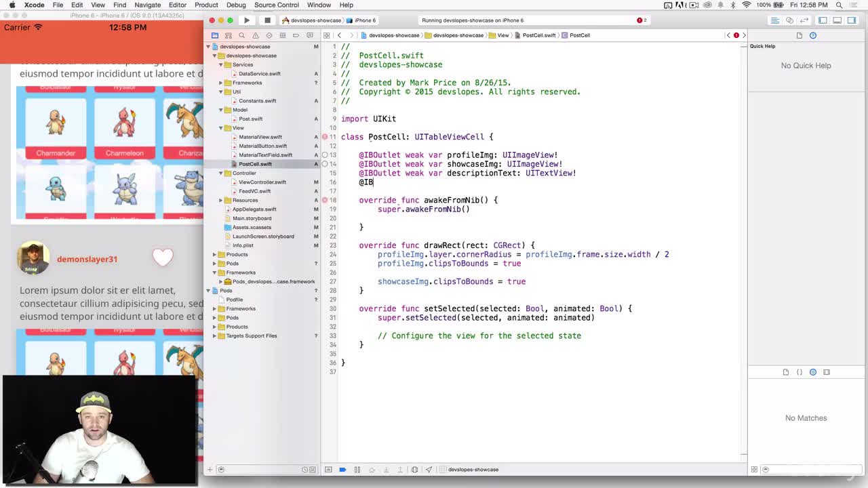Hide the debug area using bottom-left button

click(x=328, y=469)
